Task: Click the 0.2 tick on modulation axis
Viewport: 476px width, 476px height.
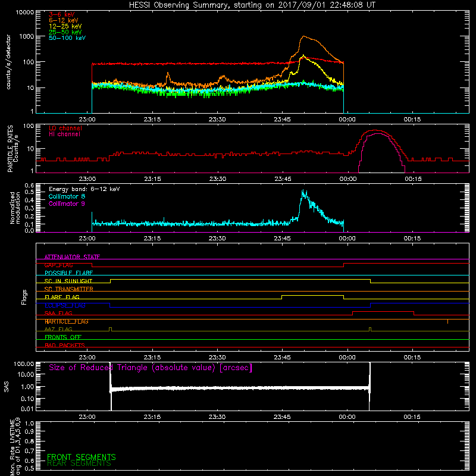Action: click(x=29, y=217)
